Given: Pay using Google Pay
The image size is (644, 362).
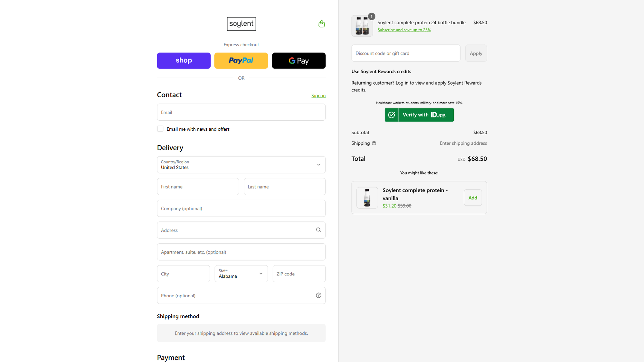Looking at the screenshot, I should (298, 60).
